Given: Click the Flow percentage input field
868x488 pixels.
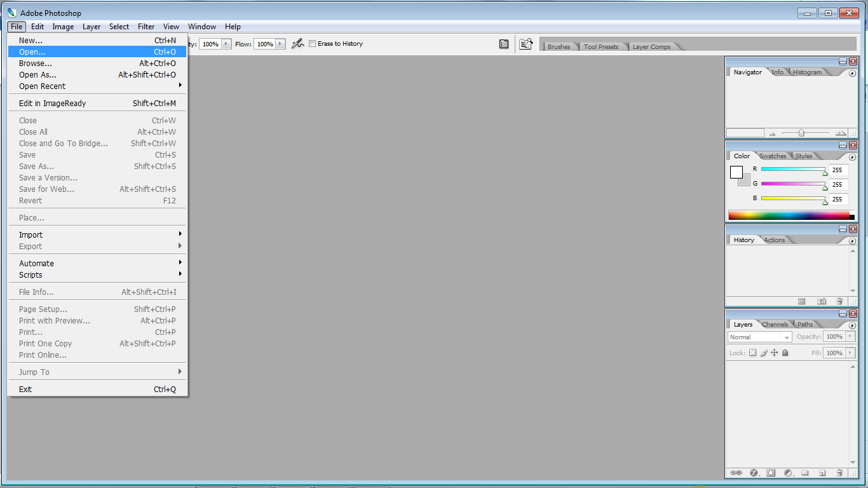Looking at the screenshot, I should [x=265, y=44].
